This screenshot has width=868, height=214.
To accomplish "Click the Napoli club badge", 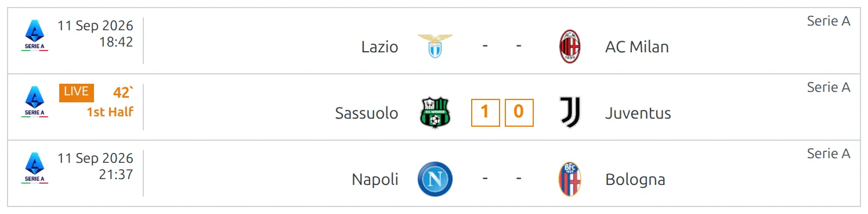I will [x=435, y=179].
